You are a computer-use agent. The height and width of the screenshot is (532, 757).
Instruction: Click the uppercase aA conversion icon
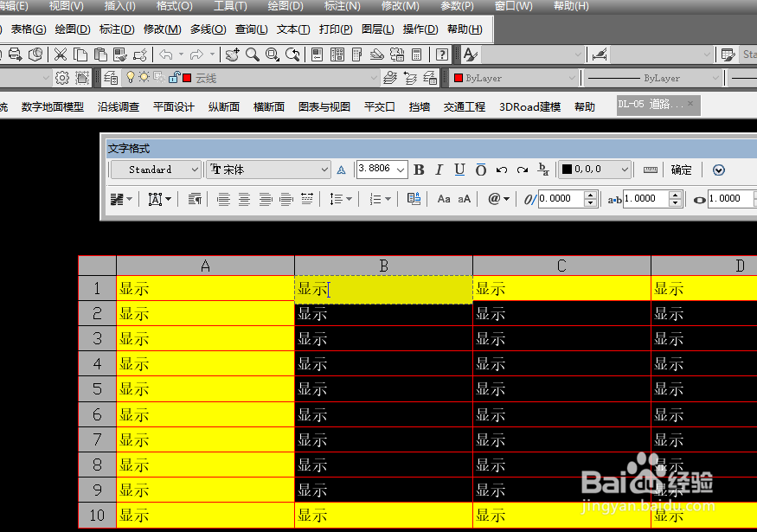pyautogui.click(x=464, y=198)
